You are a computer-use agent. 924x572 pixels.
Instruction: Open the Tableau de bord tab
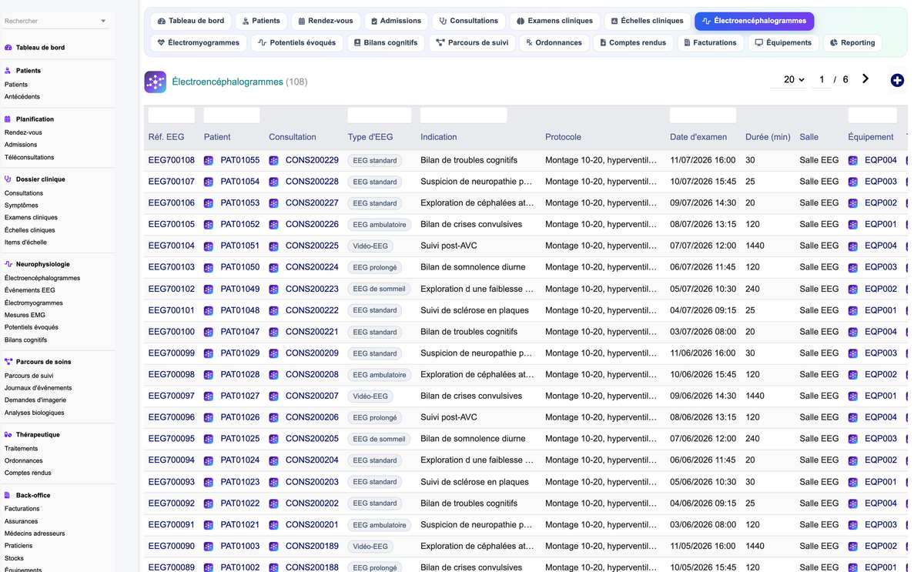190,21
